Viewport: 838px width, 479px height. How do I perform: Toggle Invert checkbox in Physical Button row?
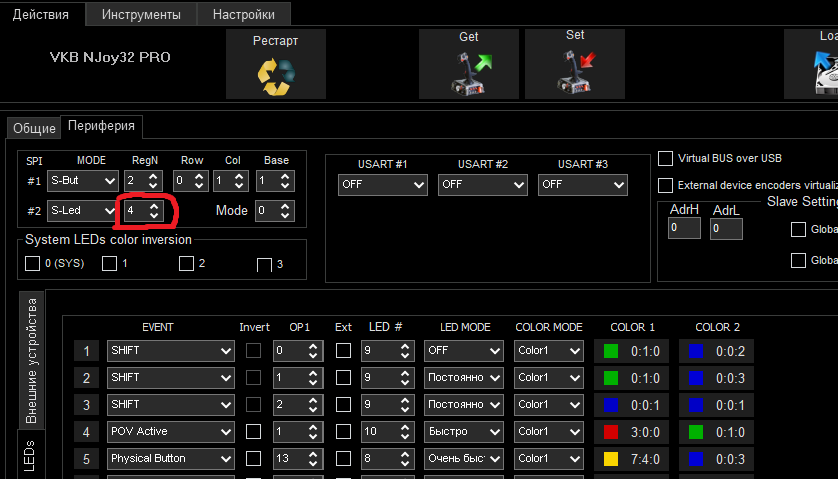click(253, 459)
